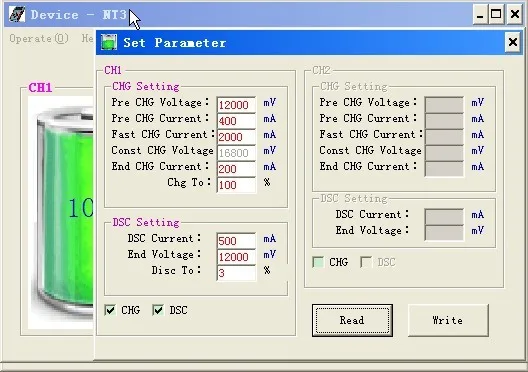
Task: Click the 'Chg To' label
Action: pyautogui.click(x=189, y=182)
